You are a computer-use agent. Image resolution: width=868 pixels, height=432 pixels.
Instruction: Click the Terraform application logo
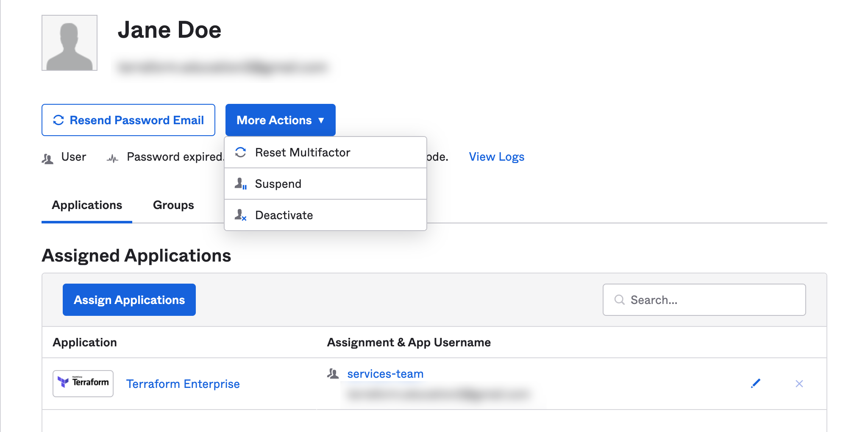(x=83, y=384)
